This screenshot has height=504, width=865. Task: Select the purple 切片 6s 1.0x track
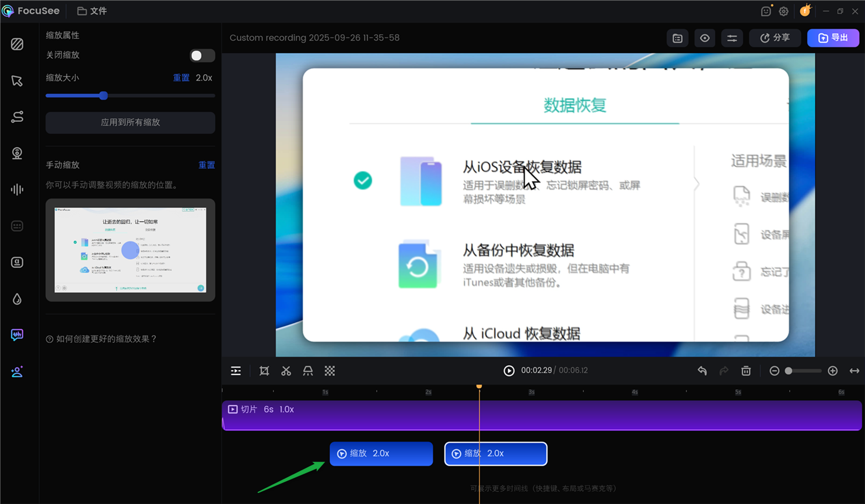[542, 415]
